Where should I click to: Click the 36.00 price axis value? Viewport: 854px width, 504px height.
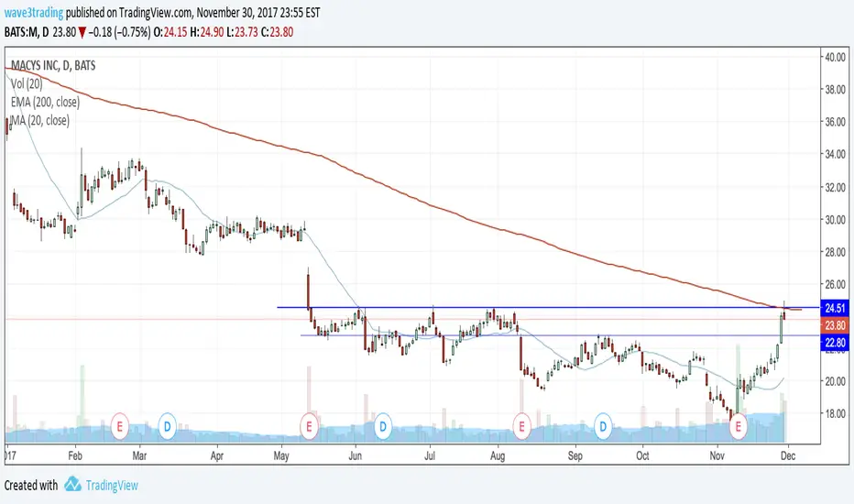point(835,122)
